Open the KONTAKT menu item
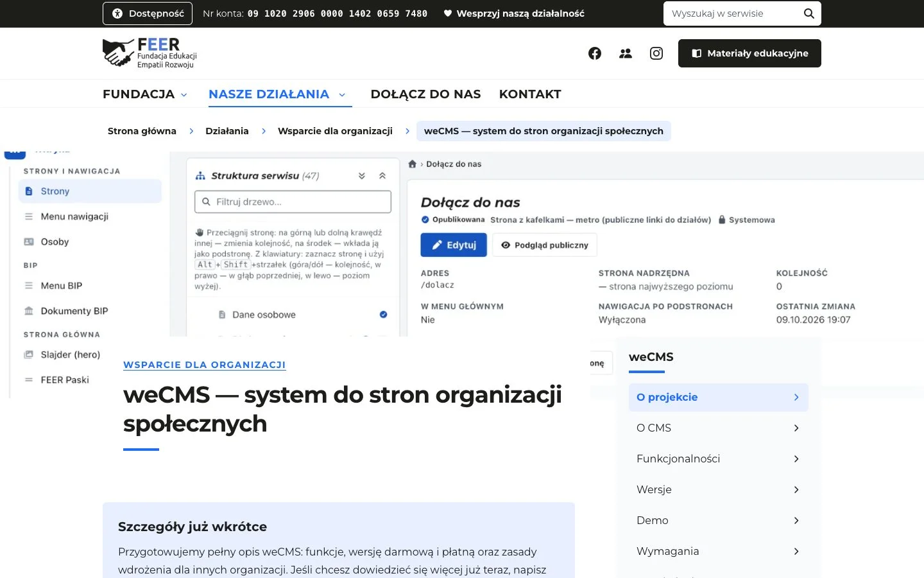 coord(530,94)
